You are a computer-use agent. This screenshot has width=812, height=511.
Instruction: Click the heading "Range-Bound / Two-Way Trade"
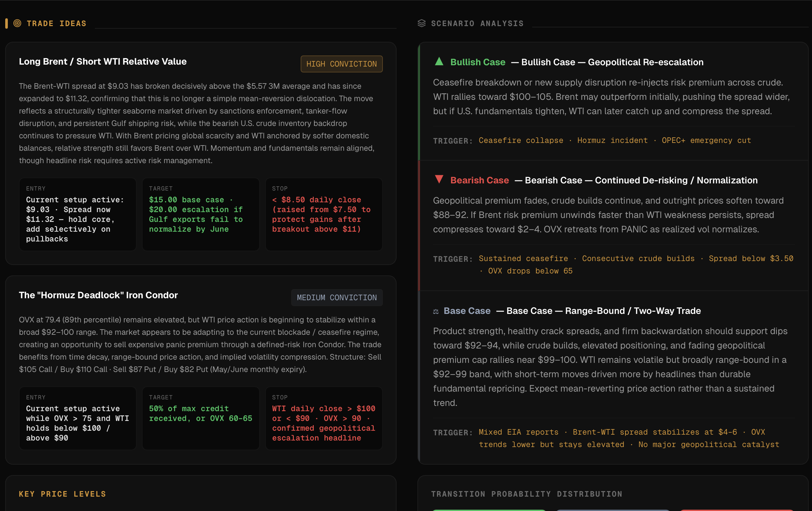click(633, 311)
